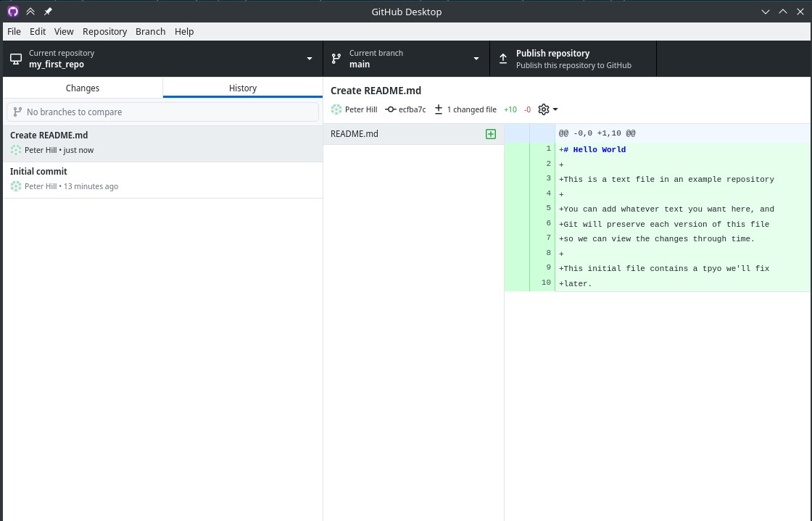Open the Help menu
The width and height of the screenshot is (812, 521).
pos(184,32)
